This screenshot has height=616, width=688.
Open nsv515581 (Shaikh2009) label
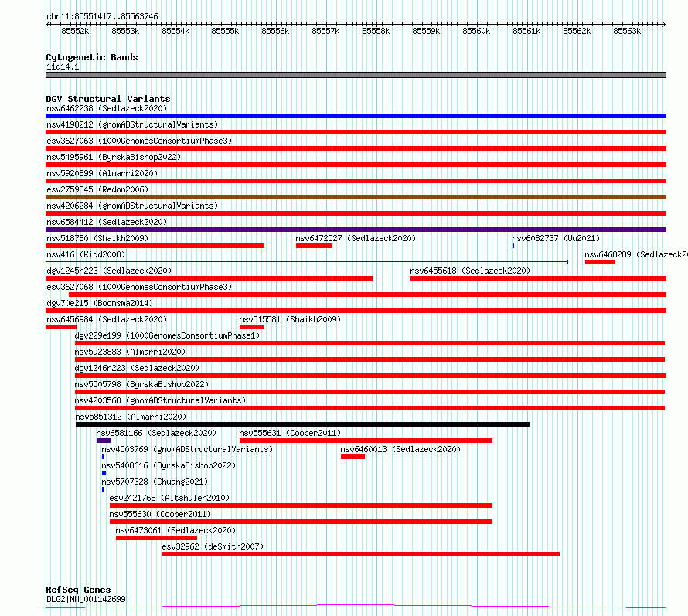(290, 319)
